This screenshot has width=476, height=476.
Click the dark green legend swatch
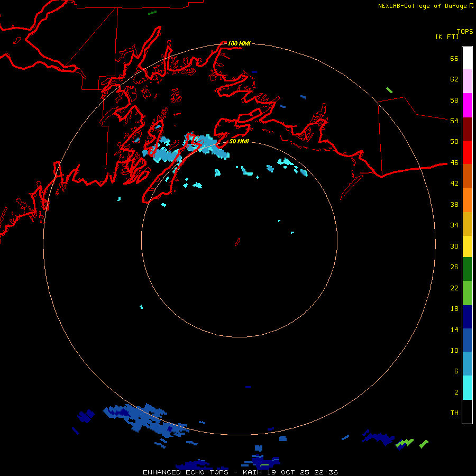click(467, 269)
